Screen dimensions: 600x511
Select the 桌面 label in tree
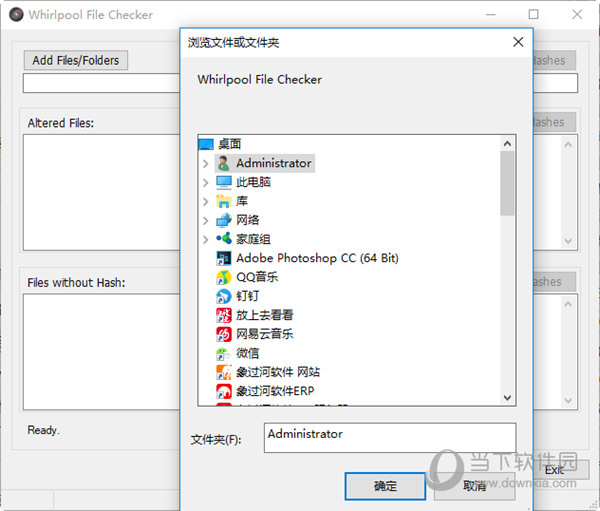coord(229,144)
